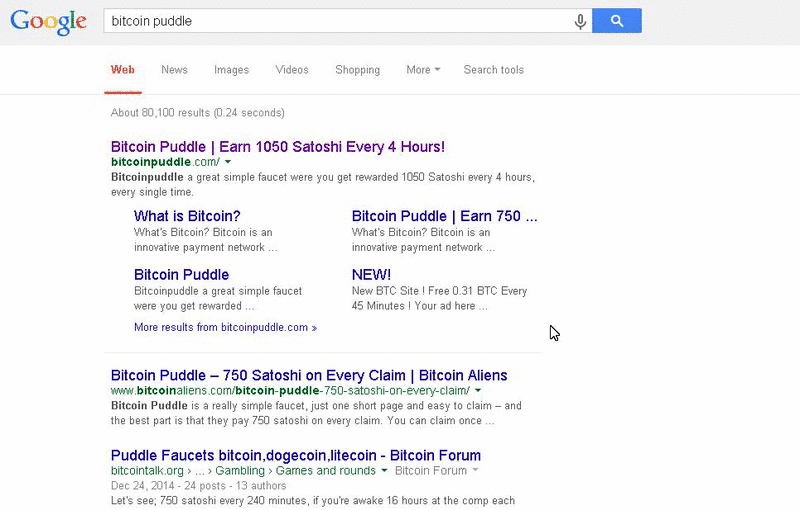Open 'Bitcoin Puddle | Earn 1050 Satoshi' result
This screenshot has width=800, height=510.
tap(278, 147)
